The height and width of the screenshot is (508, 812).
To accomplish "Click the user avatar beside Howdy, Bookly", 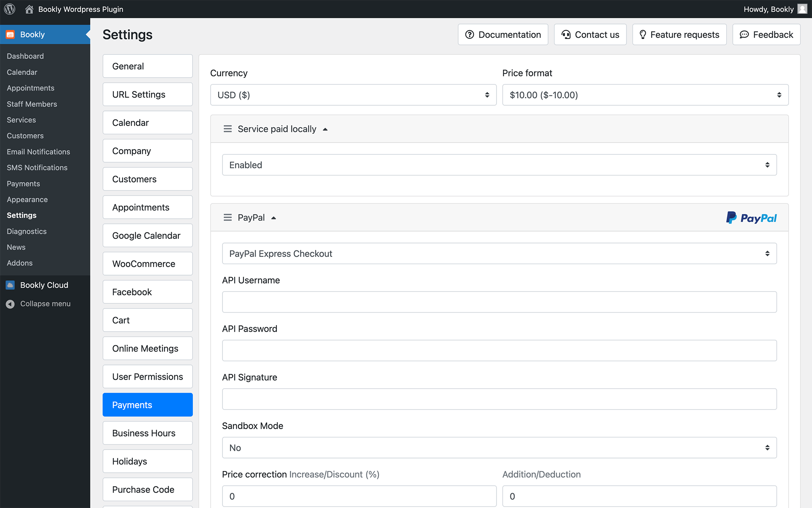I will (802, 9).
